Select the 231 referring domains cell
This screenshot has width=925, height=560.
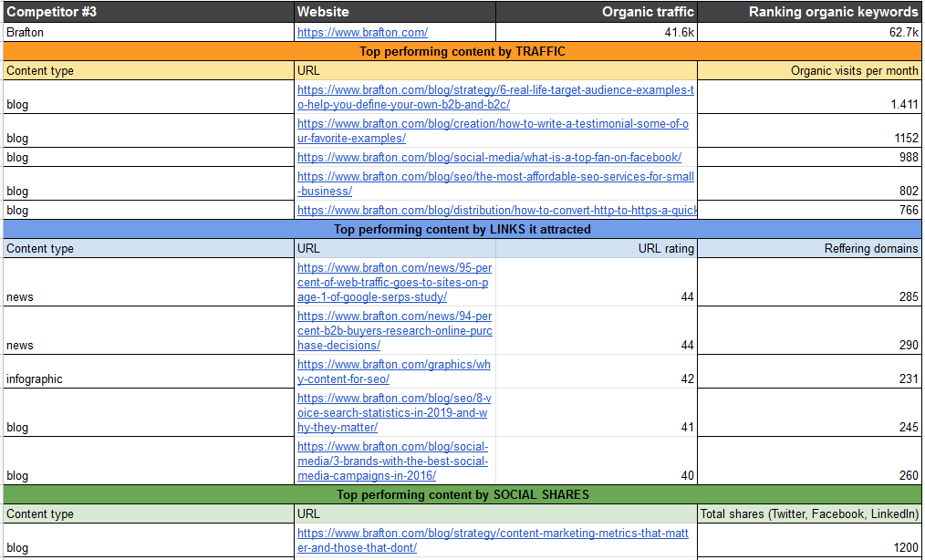(809, 372)
